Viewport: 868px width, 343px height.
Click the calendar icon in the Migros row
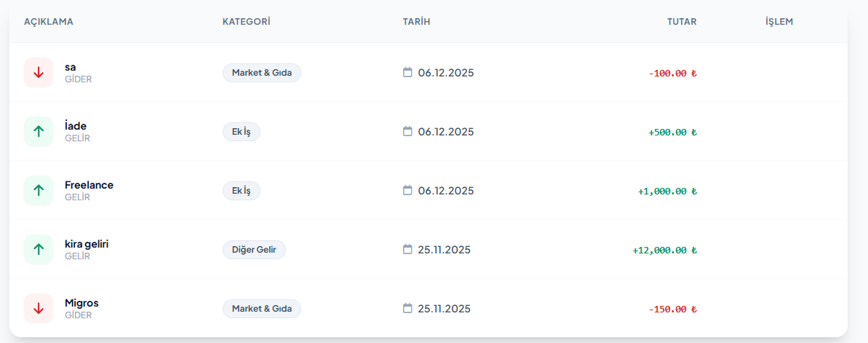[407, 308]
